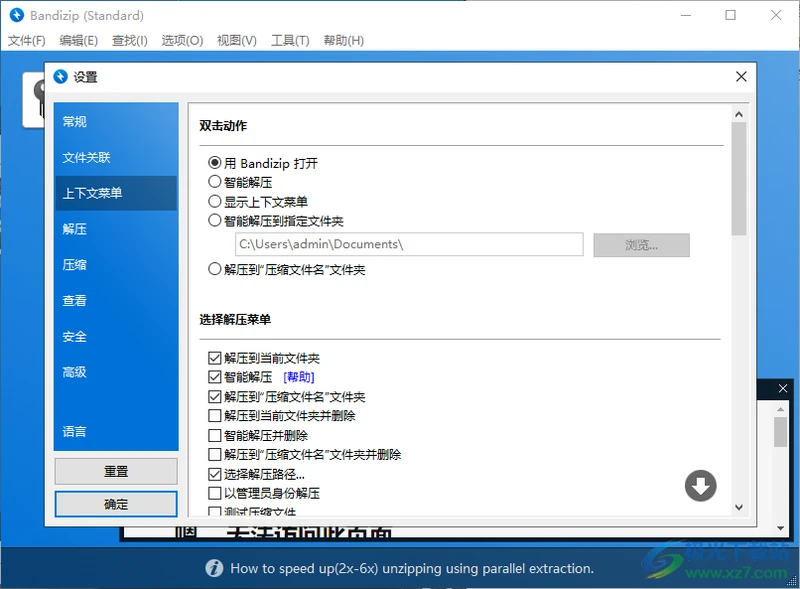Minimize the Bandizip main window

coord(686,15)
